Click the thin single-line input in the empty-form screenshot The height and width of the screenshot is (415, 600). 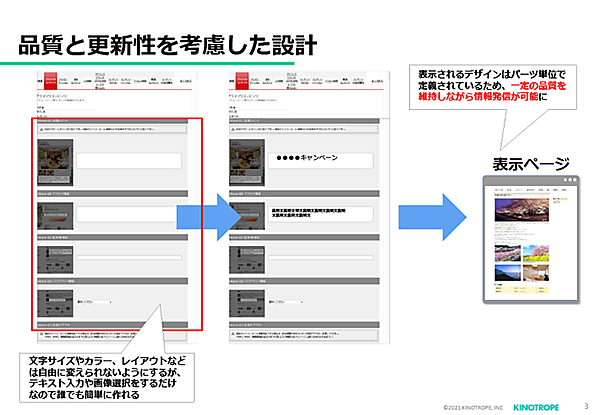129,258
